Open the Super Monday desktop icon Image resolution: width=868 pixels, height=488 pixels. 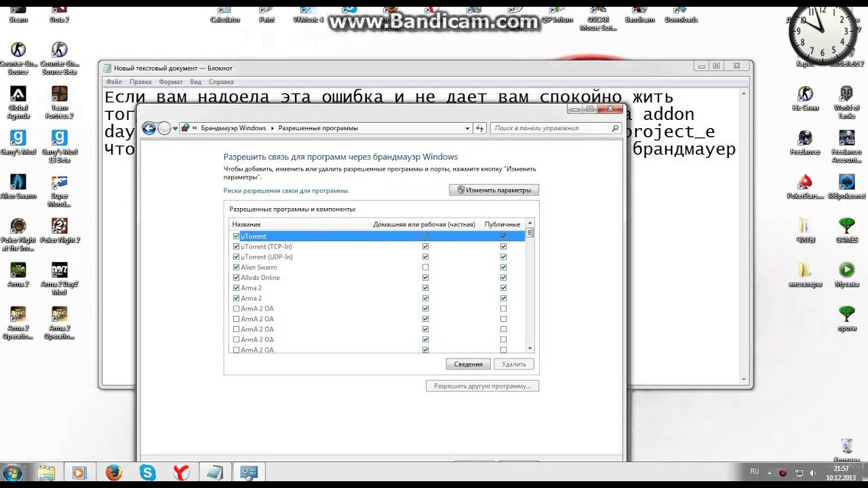pyautogui.click(x=60, y=190)
